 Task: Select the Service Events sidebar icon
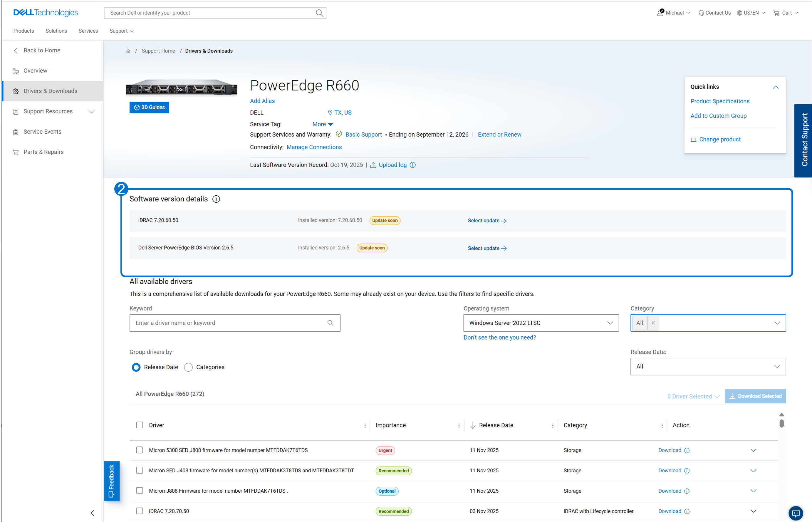16,132
